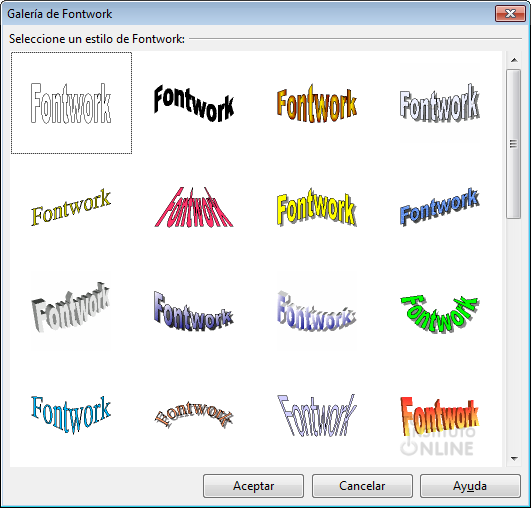The height and width of the screenshot is (508, 531).
Task: Select the green arched Fontwork style
Action: pyautogui.click(x=440, y=313)
